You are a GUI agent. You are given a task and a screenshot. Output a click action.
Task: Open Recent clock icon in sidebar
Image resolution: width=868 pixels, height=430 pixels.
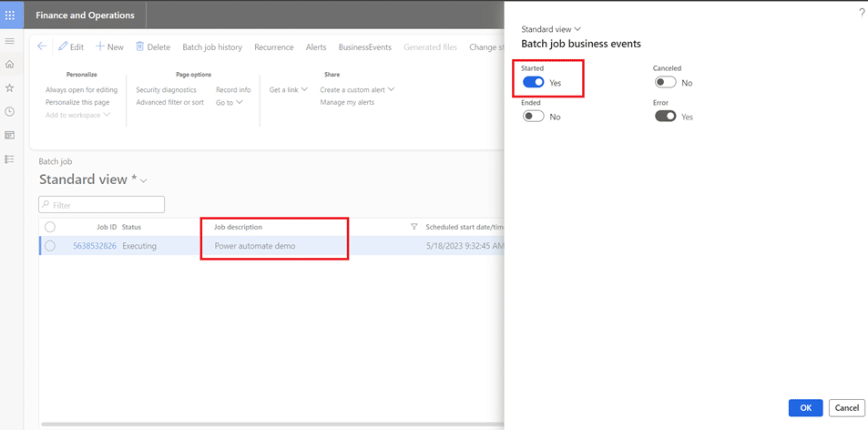tap(9, 112)
